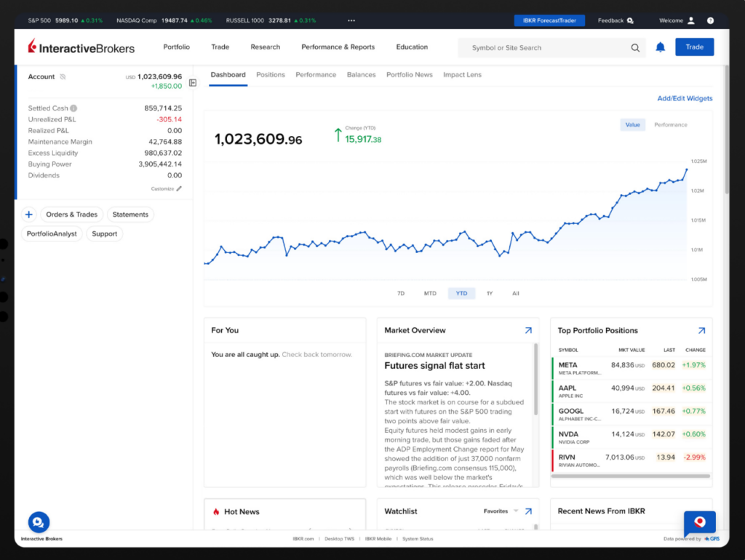Image resolution: width=745 pixels, height=560 pixels.
Task: Click the Settled Cash info icon
Action: (x=73, y=108)
